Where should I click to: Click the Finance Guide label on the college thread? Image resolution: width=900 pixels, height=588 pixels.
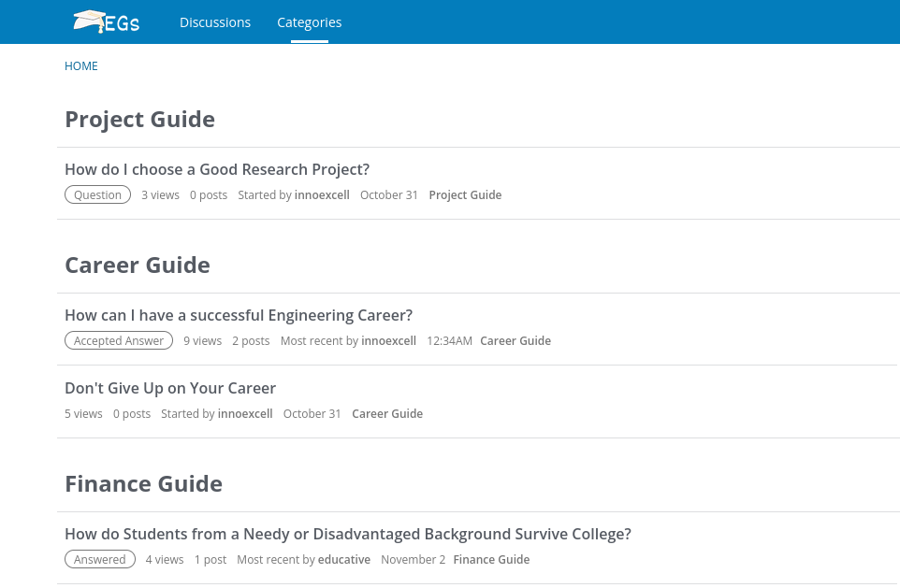[491, 559]
